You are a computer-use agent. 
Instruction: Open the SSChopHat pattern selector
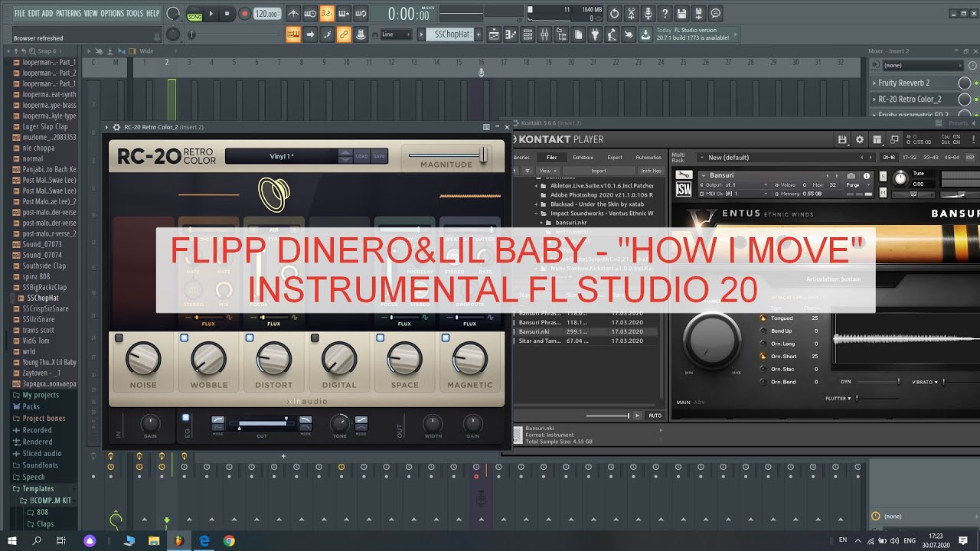click(452, 34)
